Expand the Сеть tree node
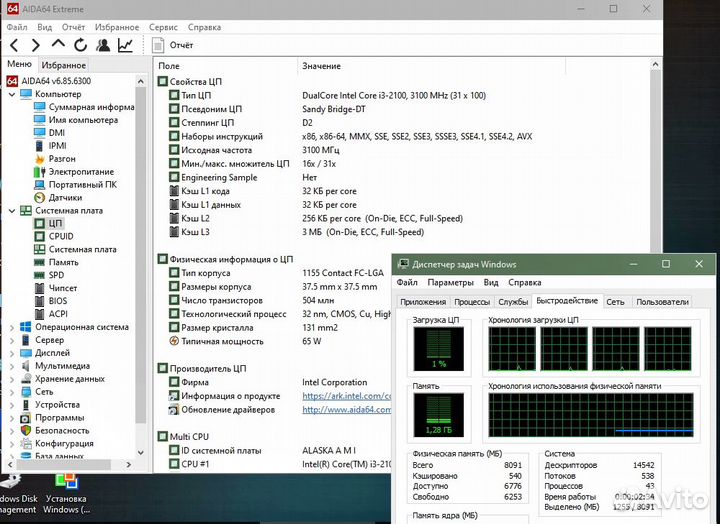Image resolution: width=720 pixels, height=524 pixels. pyautogui.click(x=12, y=392)
